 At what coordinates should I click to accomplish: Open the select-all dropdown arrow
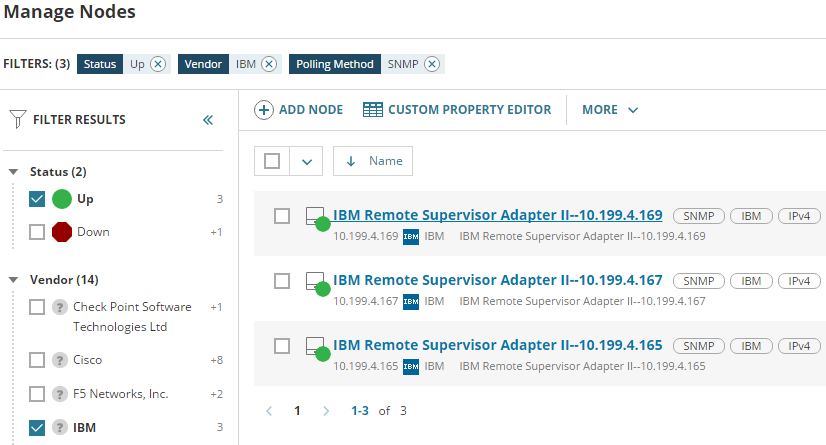(x=307, y=161)
